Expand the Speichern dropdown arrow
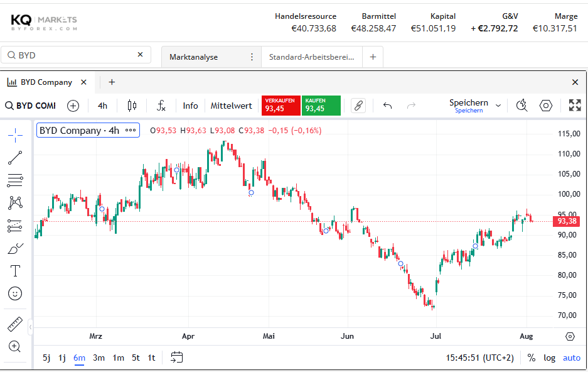Screen dimensions: 588x372 [498, 106]
